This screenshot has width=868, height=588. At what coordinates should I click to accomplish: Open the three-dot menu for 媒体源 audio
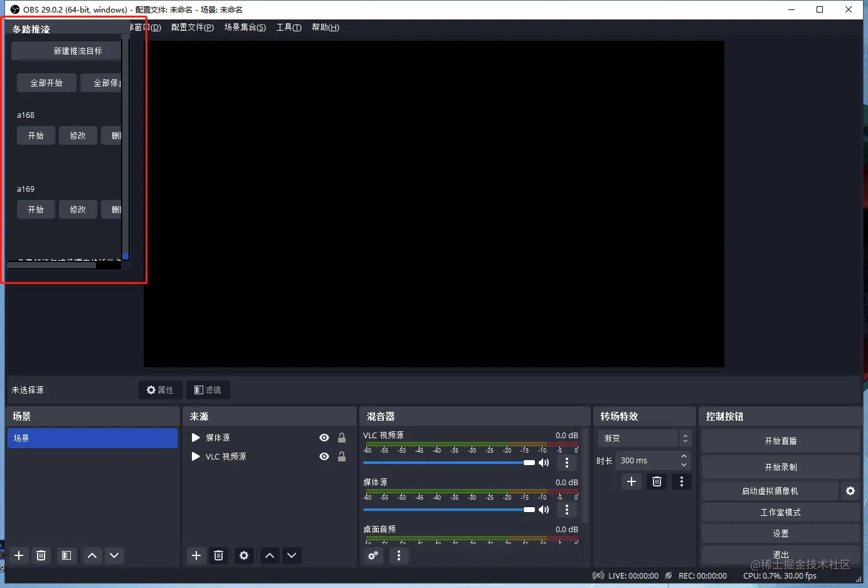[567, 510]
